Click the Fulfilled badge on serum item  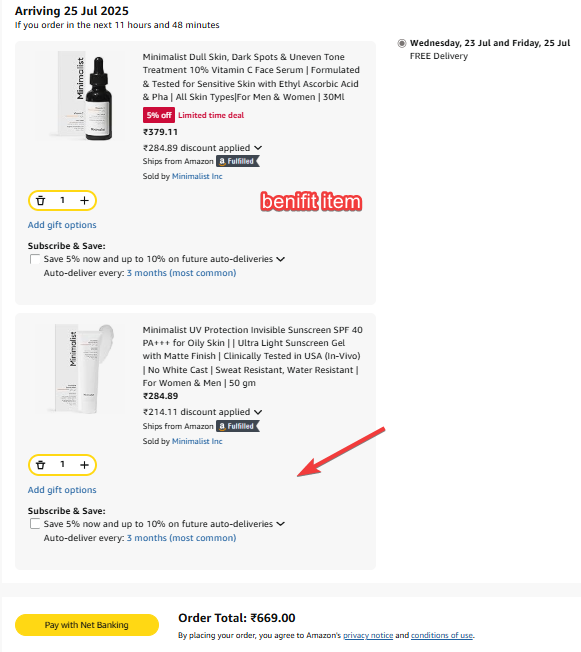(x=238, y=161)
